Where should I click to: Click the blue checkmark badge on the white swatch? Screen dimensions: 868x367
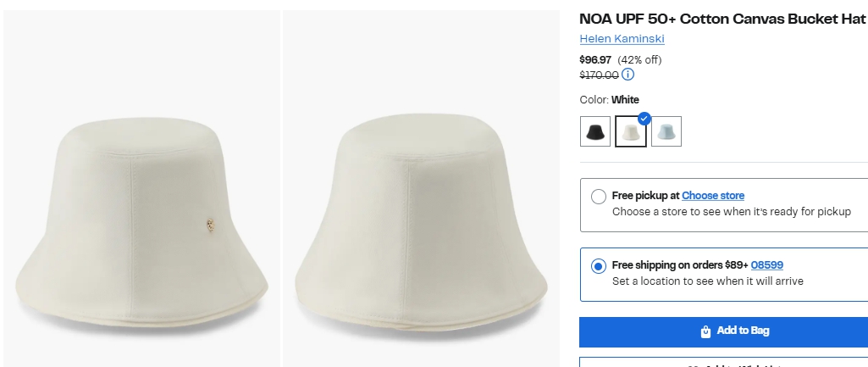tap(644, 118)
